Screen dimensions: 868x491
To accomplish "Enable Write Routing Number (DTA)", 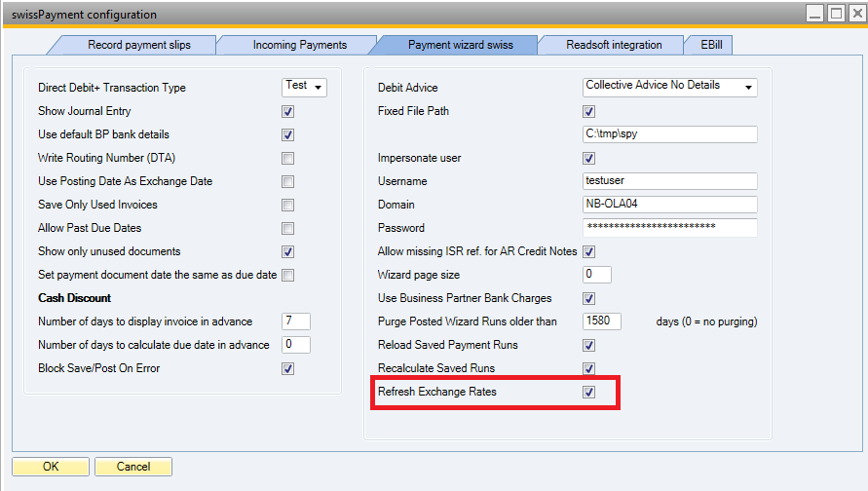I will pos(287,158).
